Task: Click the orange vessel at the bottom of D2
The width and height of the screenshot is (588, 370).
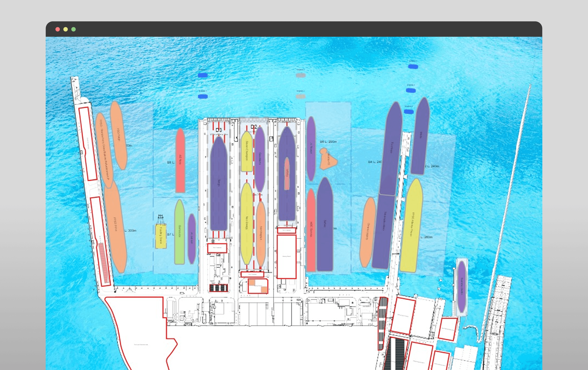Action: tap(261, 234)
